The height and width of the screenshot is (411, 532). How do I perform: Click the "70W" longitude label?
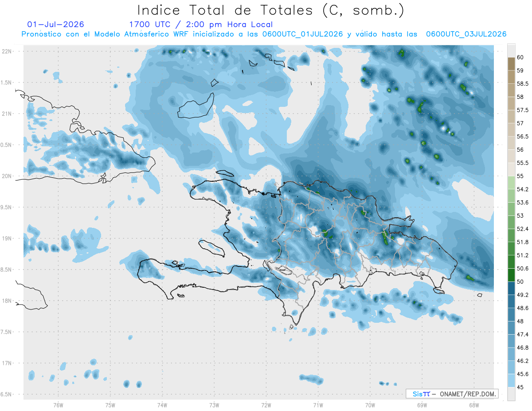click(x=370, y=405)
